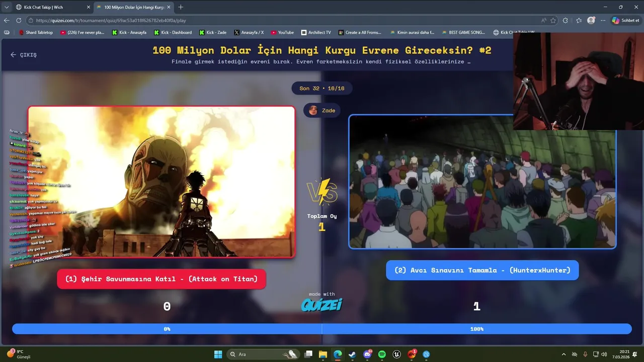Open Kick - Dashboard bookmark
Image resolution: width=644 pixels, height=362 pixels.
[x=173, y=32]
